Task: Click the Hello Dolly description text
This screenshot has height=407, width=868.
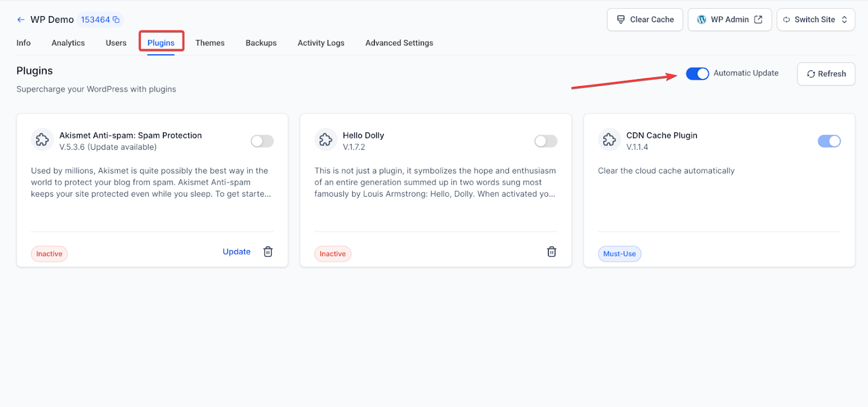Action: pyautogui.click(x=435, y=182)
